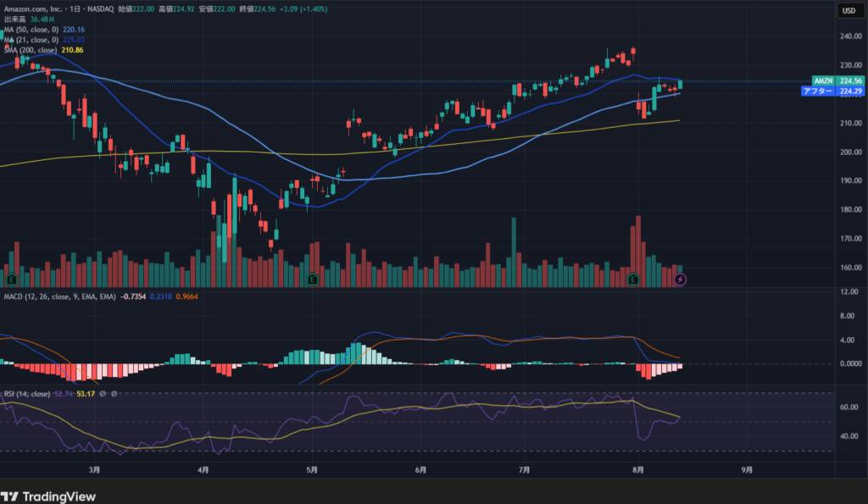Click the 60.00 RSI axis label

849,407
